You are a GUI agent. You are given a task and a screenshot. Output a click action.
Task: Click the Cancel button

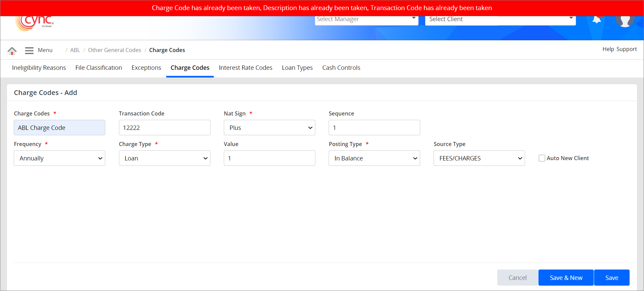tap(517, 278)
